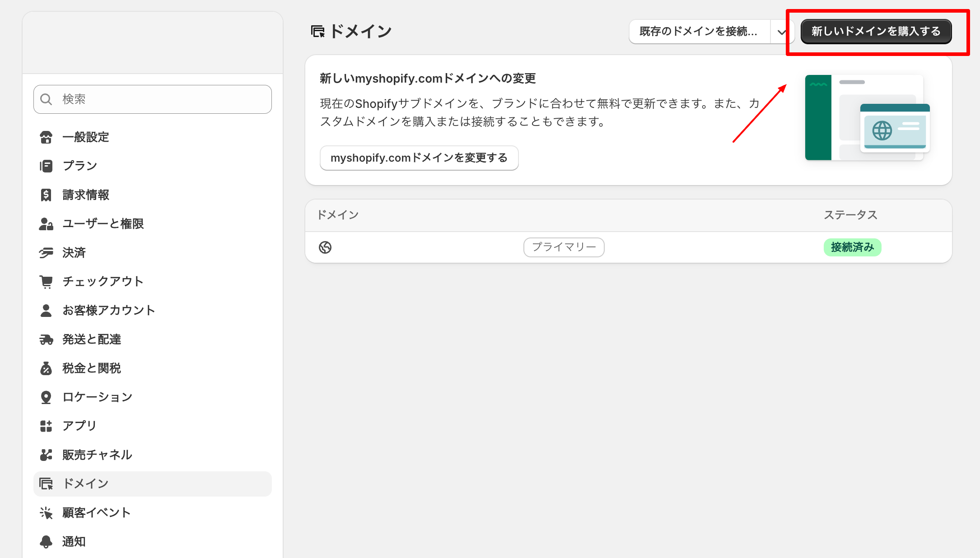The image size is (980, 558).
Task: Click 新しいドメインを購入する button
Action: (876, 32)
